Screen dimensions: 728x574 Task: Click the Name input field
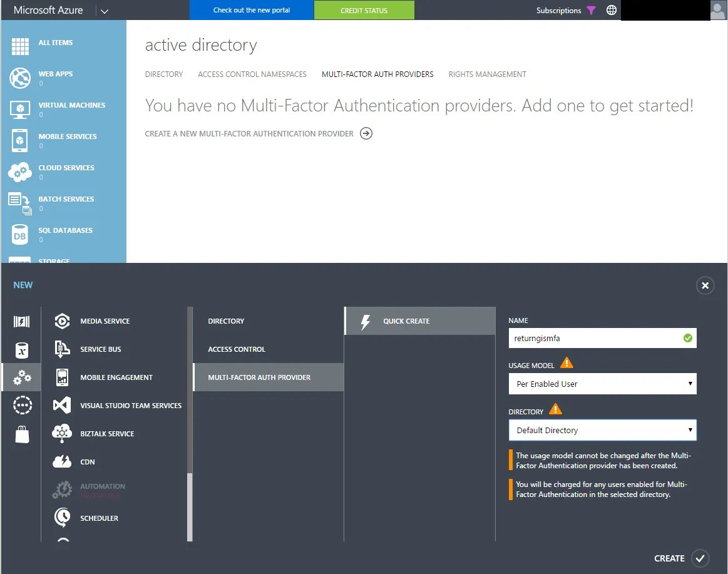click(x=603, y=338)
